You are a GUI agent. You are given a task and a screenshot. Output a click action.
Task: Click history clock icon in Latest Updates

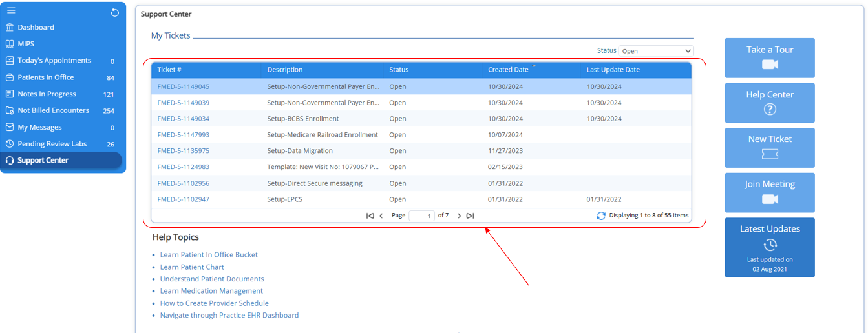770,245
